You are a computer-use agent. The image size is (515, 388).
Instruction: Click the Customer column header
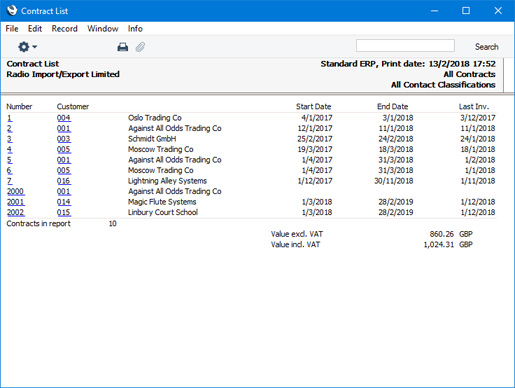tap(73, 107)
